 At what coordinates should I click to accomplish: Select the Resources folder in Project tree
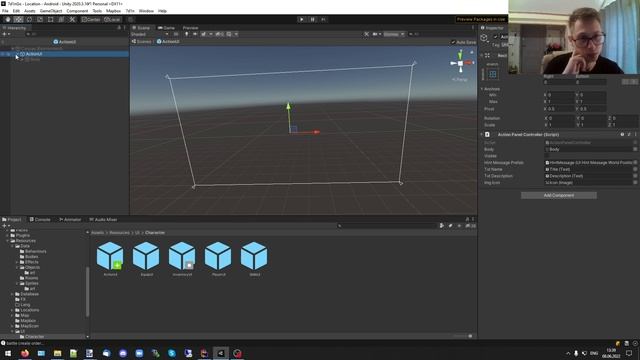[25, 241]
